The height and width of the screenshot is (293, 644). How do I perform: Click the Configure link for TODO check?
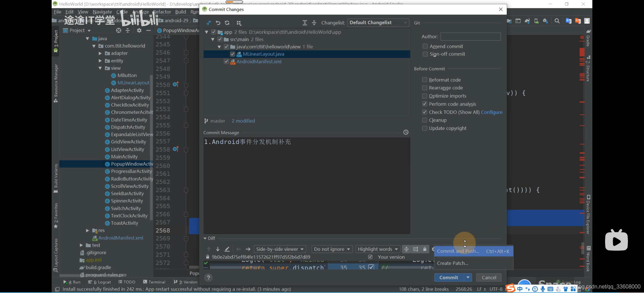coord(492,112)
